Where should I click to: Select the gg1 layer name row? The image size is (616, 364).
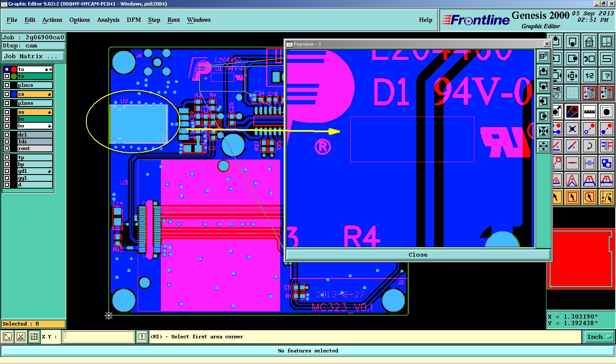coord(35,178)
